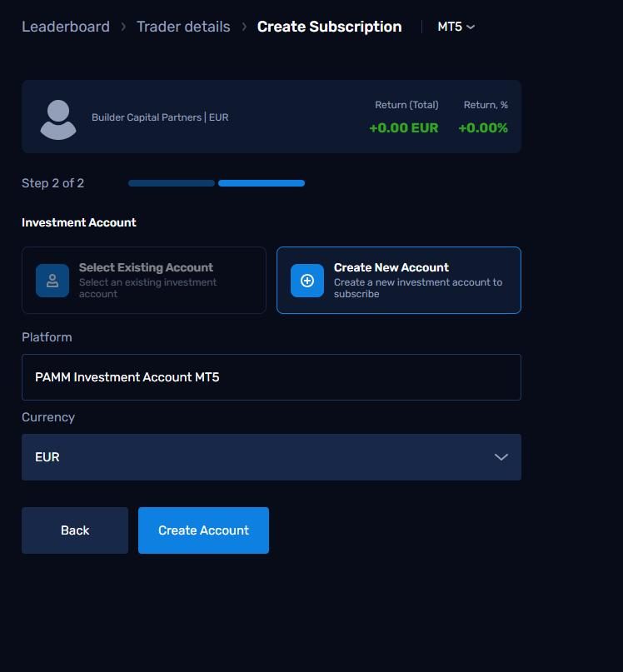Open the EUR currency dropdown
The width and height of the screenshot is (623, 672).
pyautogui.click(x=272, y=457)
